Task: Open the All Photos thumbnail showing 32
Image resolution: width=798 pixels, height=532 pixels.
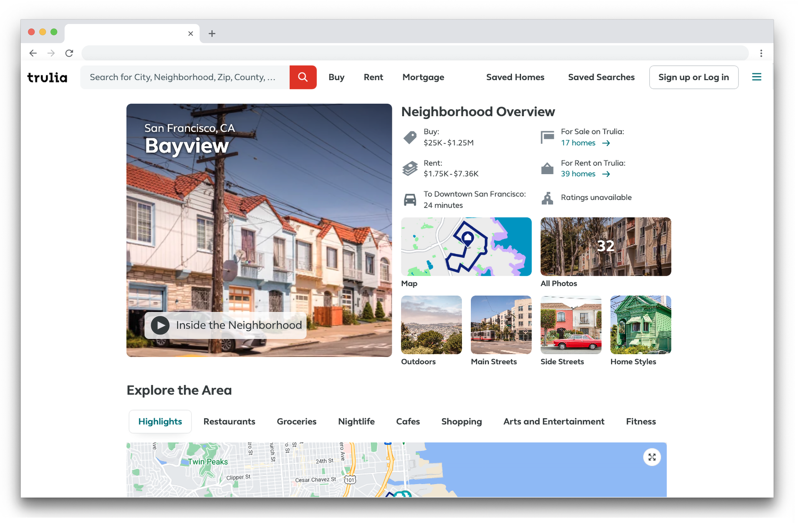Action: (606, 247)
